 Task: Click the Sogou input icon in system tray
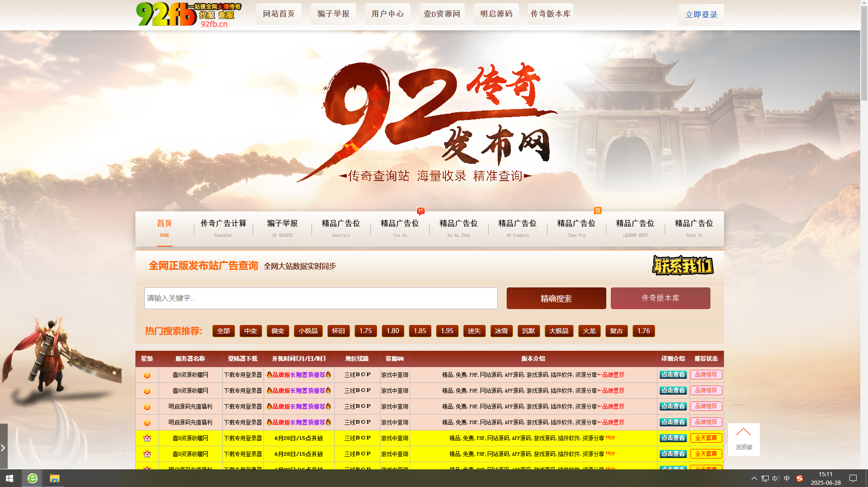point(799,478)
